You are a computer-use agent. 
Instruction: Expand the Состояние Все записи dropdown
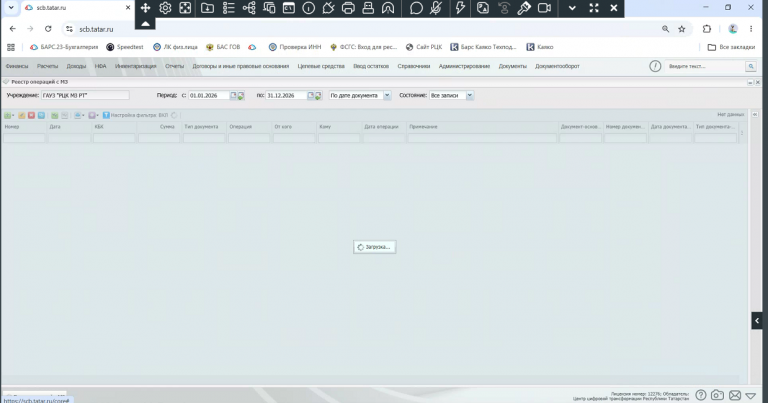pyautogui.click(x=470, y=95)
